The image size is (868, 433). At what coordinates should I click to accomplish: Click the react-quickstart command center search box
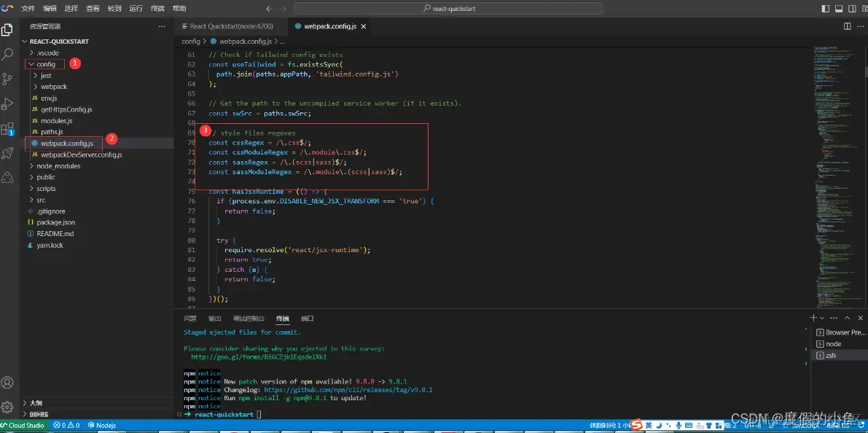click(x=448, y=9)
